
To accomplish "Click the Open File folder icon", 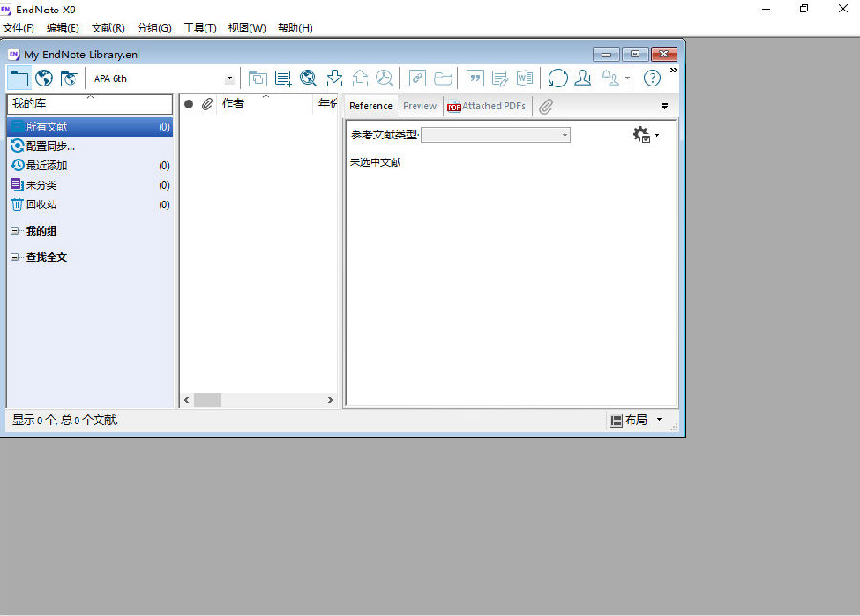I will 442,78.
